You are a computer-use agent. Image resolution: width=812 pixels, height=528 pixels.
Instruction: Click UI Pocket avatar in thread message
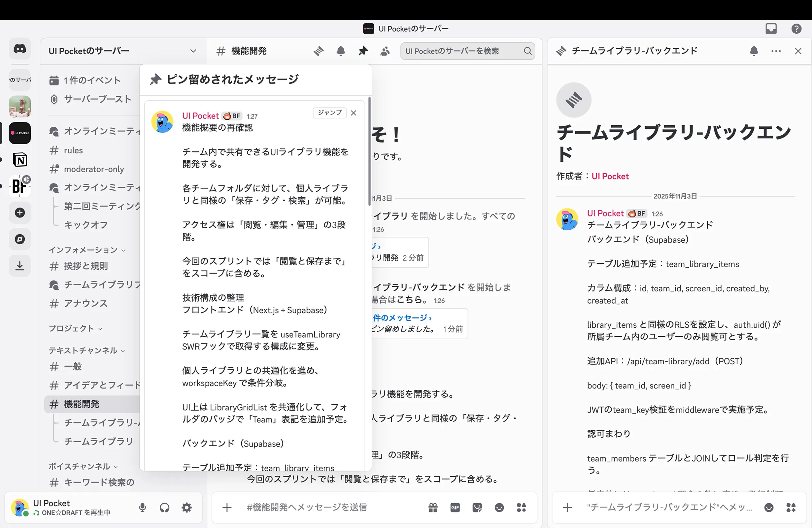[567, 219]
